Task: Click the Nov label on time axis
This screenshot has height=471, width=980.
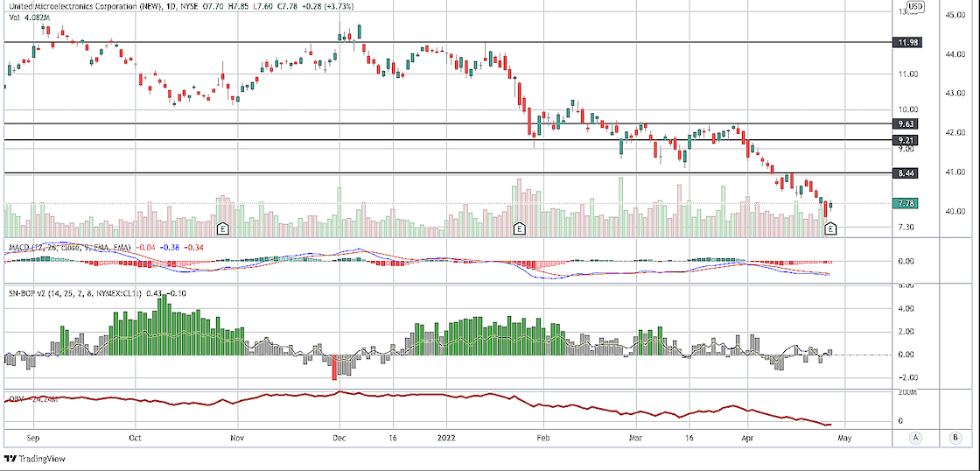Action: point(237,438)
